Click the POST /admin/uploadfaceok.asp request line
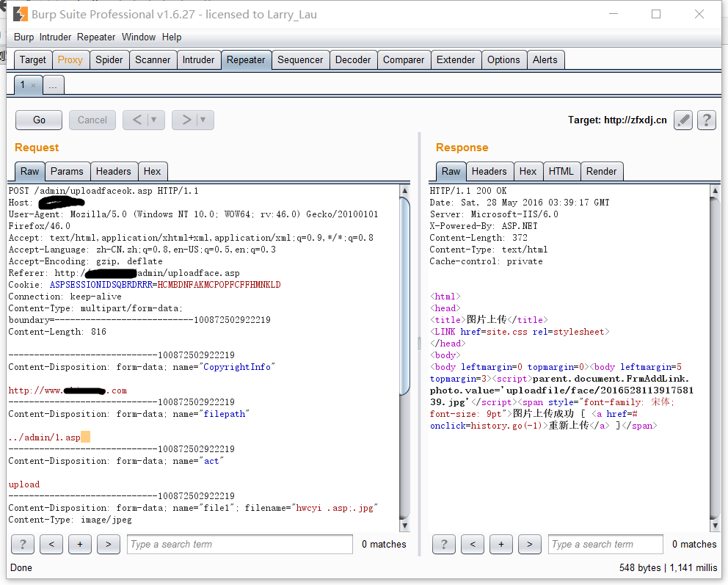The width and height of the screenshot is (728, 585). point(103,191)
